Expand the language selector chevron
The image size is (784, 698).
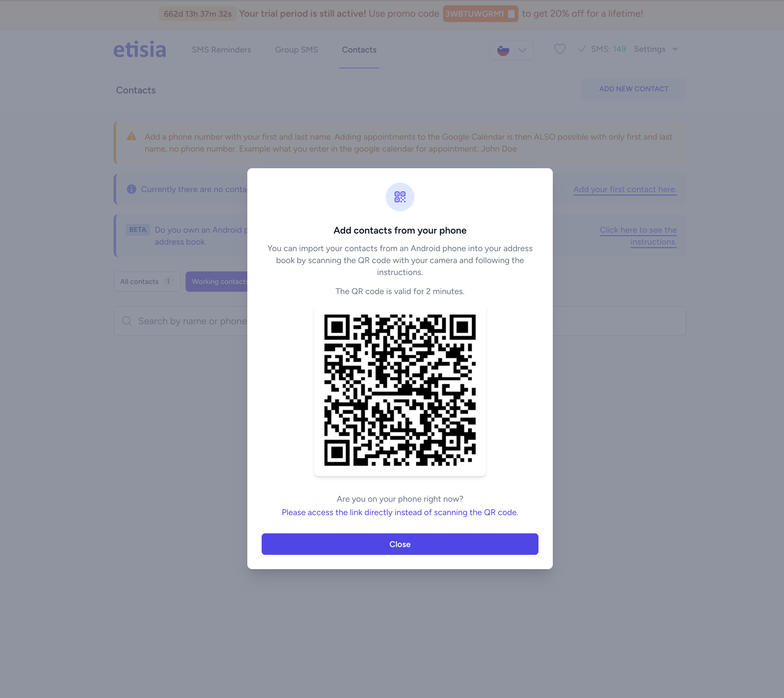[522, 50]
